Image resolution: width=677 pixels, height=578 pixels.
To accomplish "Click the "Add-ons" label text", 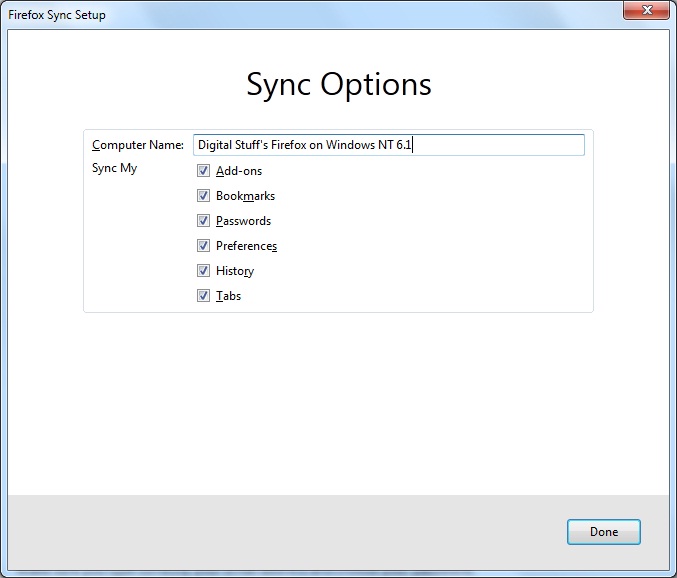I will click(x=239, y=171).
